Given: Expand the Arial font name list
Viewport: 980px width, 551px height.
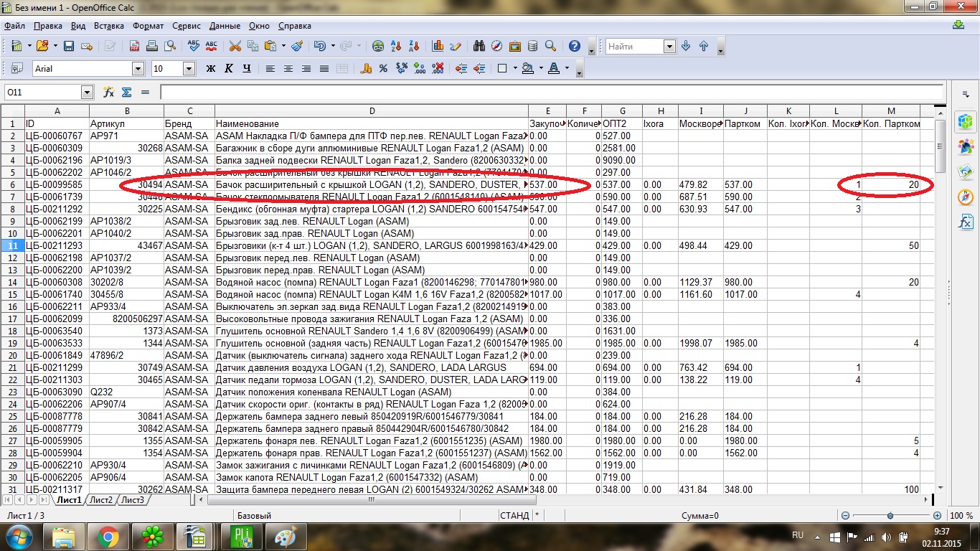Looking at the screenshot, I should click(x=138, y=69).
